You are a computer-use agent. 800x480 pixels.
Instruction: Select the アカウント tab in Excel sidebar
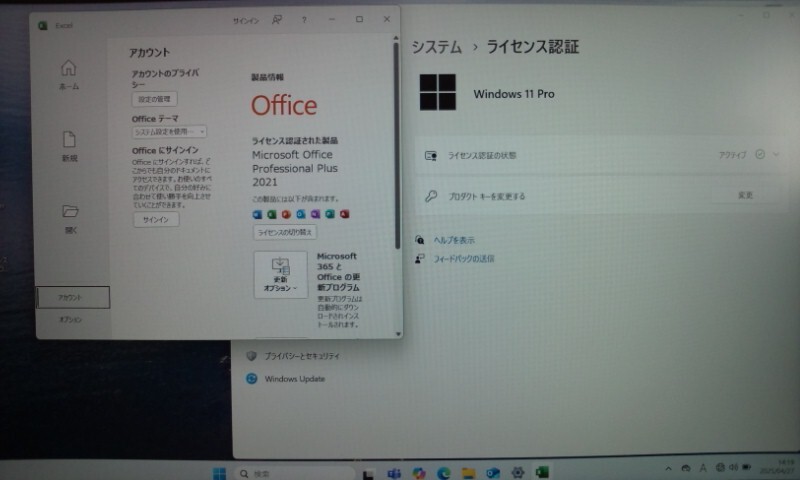[73, 297]
